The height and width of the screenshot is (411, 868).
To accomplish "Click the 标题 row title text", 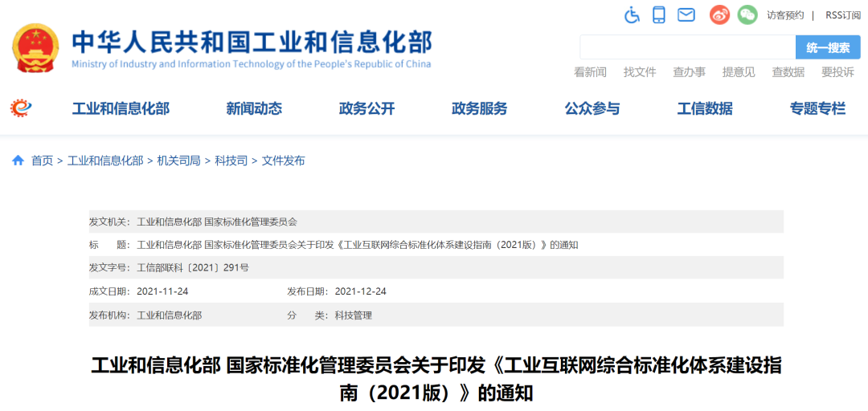I will (357, 245).
